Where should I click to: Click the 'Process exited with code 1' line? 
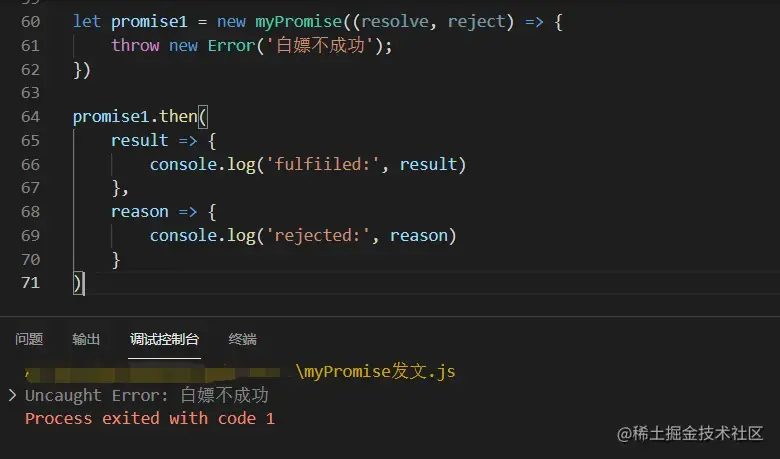[x=150, y=419]
